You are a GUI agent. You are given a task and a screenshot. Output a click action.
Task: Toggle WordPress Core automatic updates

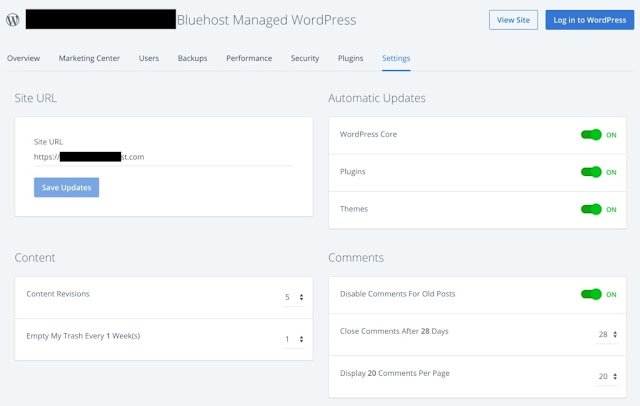click(x=591, y=135)
